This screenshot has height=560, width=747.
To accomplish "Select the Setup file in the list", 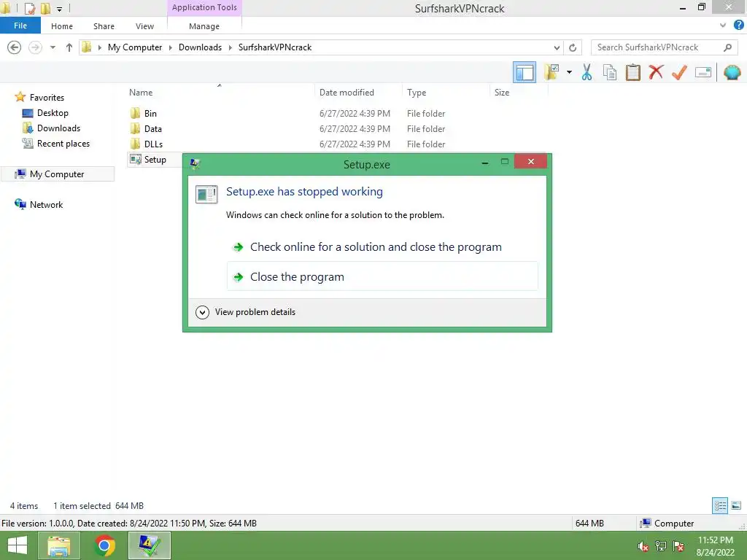I will pos(155,160).
